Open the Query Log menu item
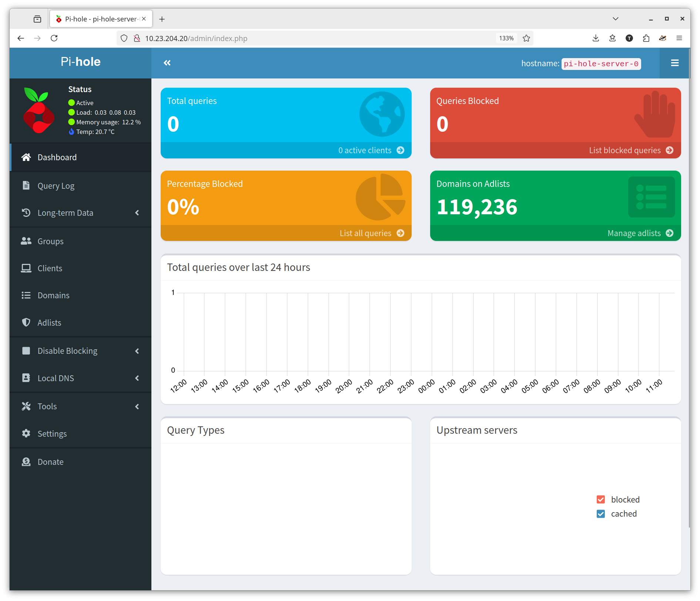This screenshot has height=601, width=700. pyautogui.click(x=80, y=185)
